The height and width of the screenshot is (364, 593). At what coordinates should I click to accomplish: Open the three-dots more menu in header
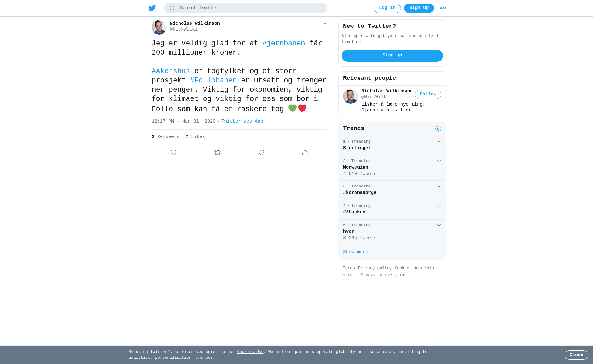pyautogui.click(x=443, y=8)
